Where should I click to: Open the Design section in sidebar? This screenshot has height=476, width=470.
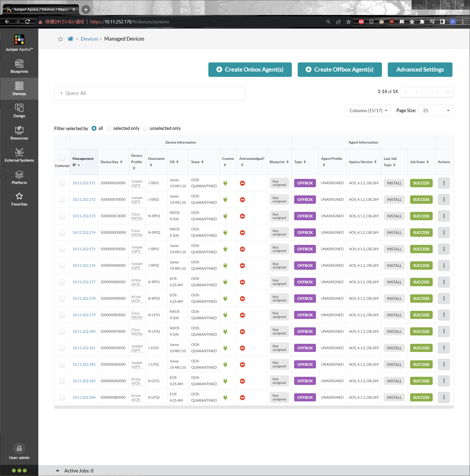pos(19,111)
